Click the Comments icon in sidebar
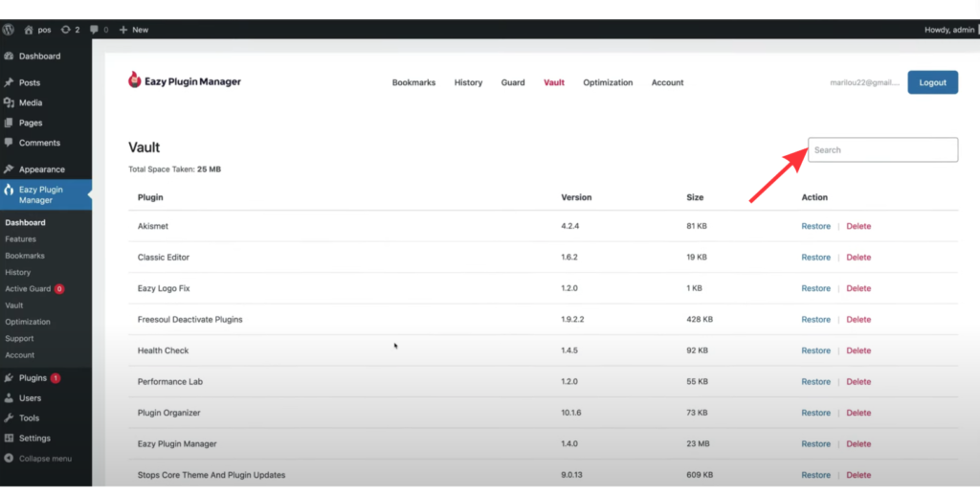Screen dimensions: 980x496 [9, 143]
